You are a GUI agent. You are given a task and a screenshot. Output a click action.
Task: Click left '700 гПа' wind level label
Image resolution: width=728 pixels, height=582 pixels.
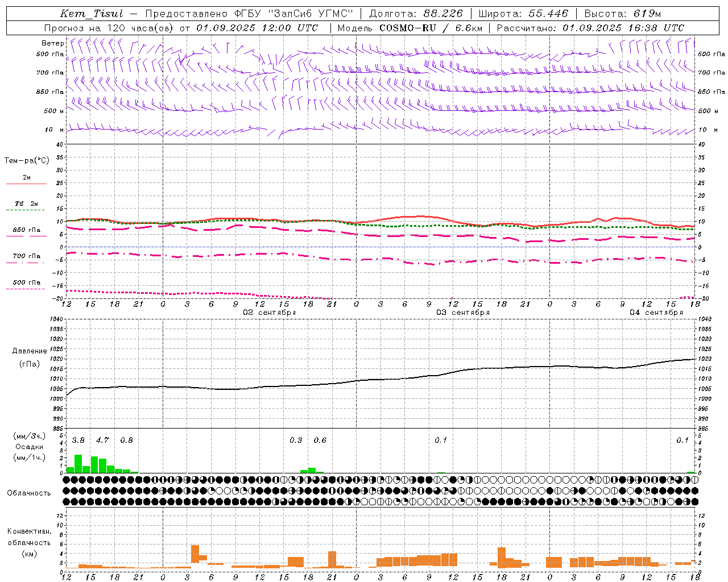point(50,73)
